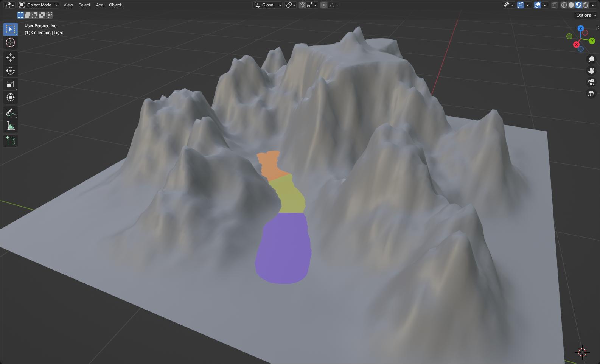Activate the Annotate pencil tool
600x364 pixels.
click(11, 112)
